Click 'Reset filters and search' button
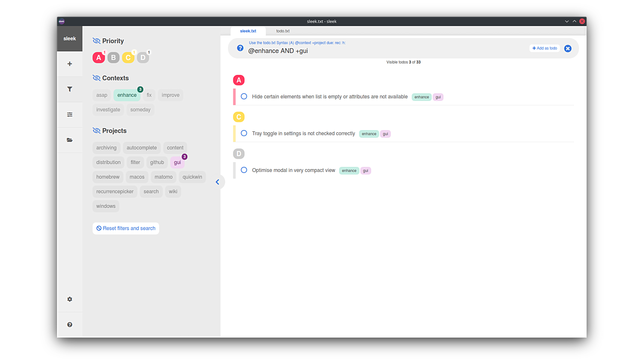The height and width of the screenshot is (362, 644). pyautogui.click(x=126, y=228)
